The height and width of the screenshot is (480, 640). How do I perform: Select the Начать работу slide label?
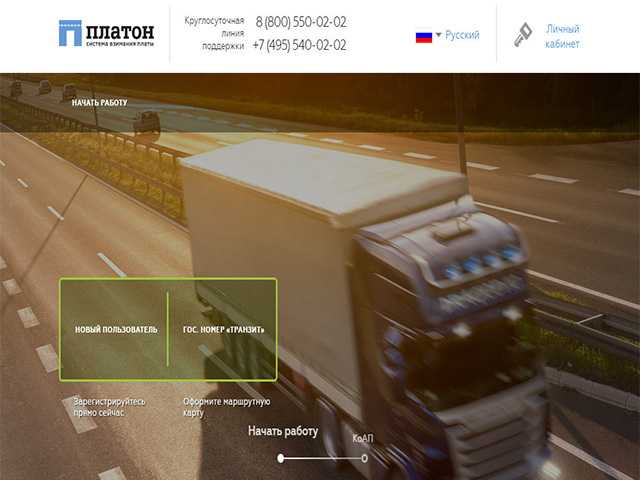click(283, 431)
